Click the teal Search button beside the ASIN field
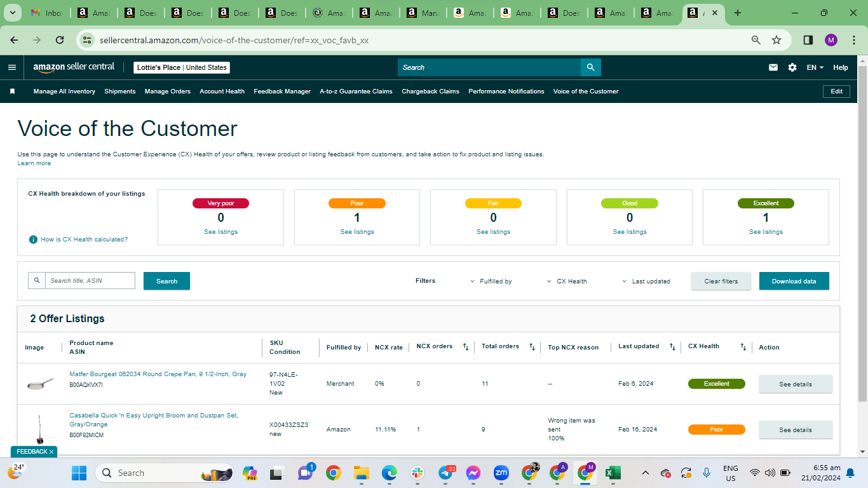This screenshot has width=868, height=488. pyautogui.click(x=166, y=281)
